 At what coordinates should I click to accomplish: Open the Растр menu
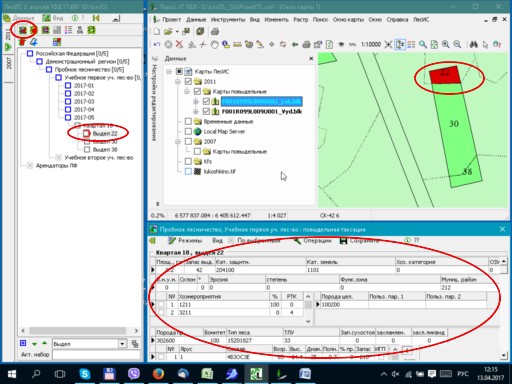pyautogui.click(x=300, y=20)
